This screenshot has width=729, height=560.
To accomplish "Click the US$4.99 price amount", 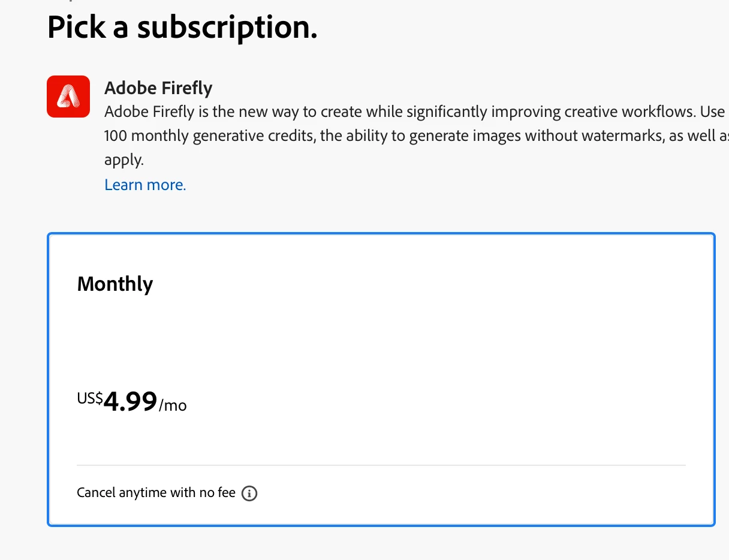I will coord(130,402).
